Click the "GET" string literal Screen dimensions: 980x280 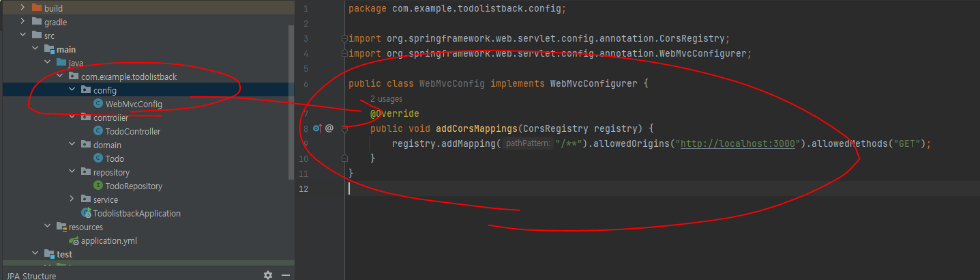[907, 143]
